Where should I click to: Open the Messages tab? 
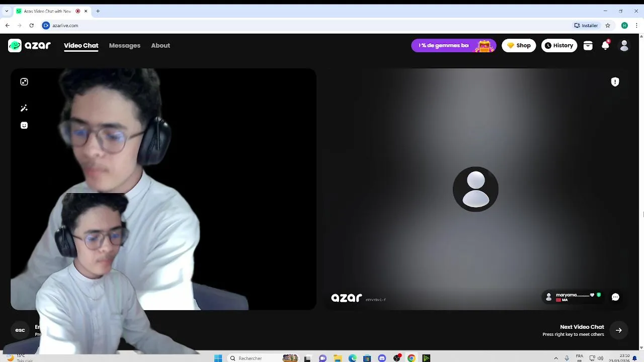click(x=125, y=45)
